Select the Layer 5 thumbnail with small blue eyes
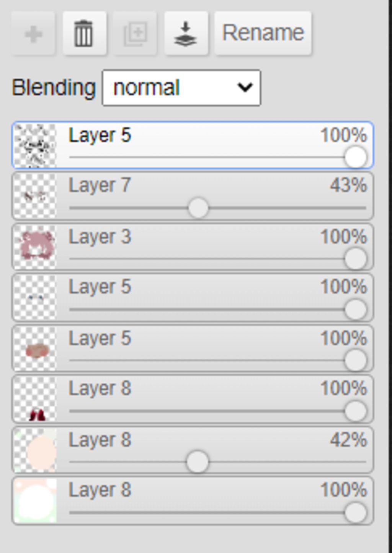392x553 pixels. 35,297
